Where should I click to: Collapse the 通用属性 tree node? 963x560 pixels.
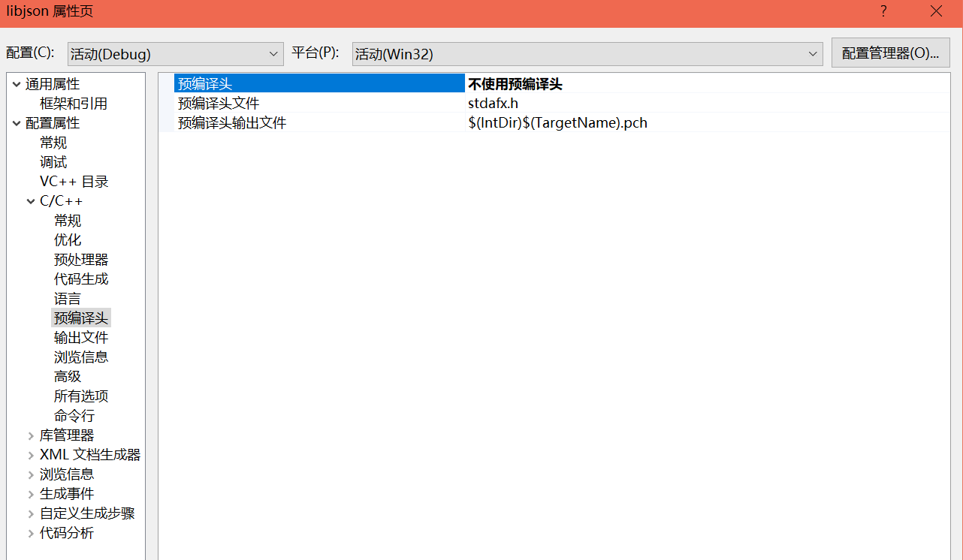pos(17,85)
